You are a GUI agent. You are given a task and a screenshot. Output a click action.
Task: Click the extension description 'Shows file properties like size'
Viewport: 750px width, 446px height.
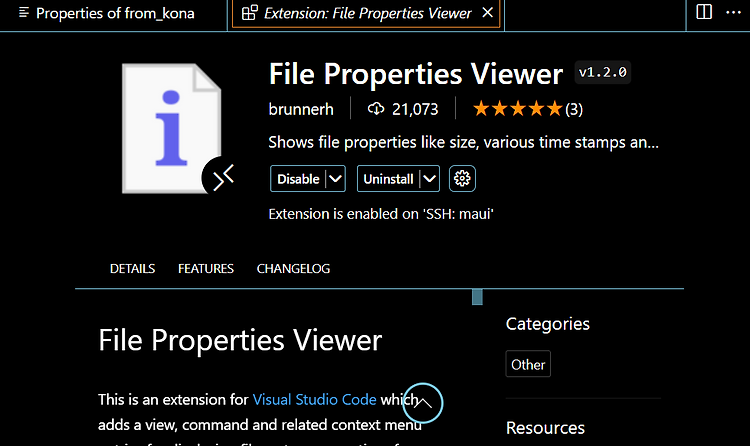coord(463,142)
